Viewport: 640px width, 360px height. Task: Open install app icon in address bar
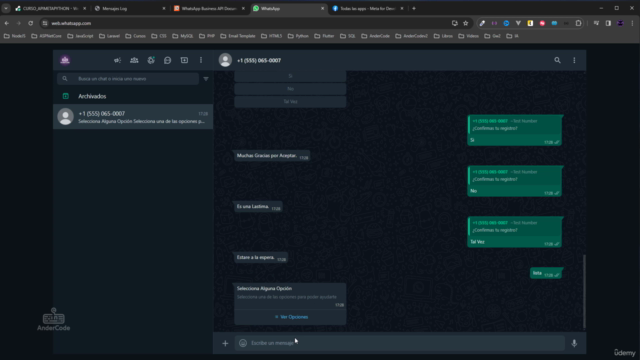pyautogui.click(x=454, y=23)
